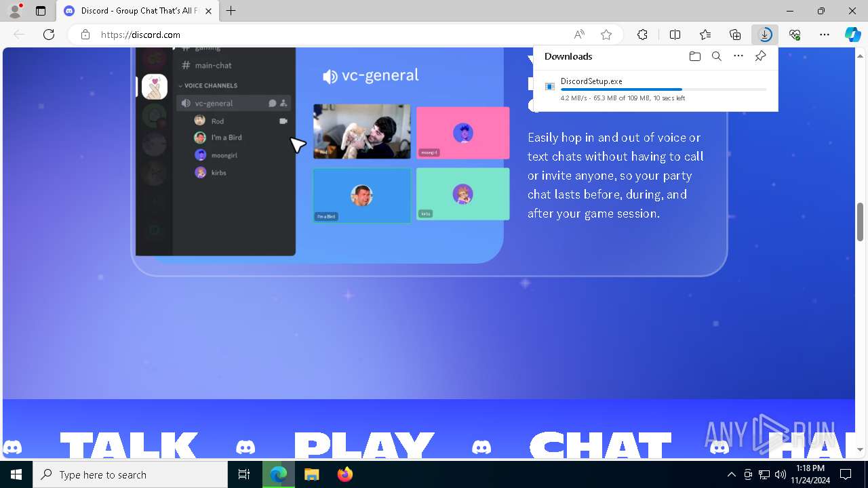View site information padlock icon
This screenshot has width=868, height=488.
pyautogui.click(x=85, y=35)
